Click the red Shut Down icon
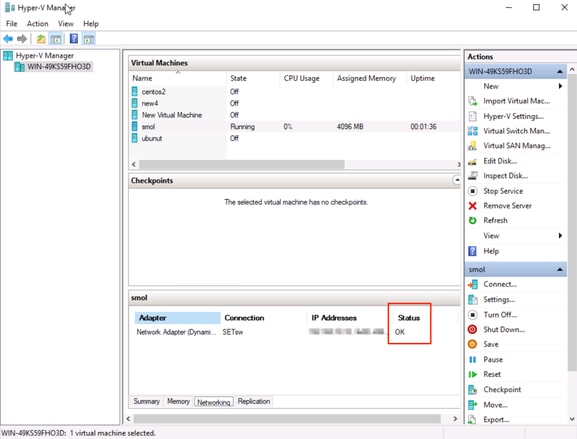Screen dimensions: 577x439 coord(472,329)
